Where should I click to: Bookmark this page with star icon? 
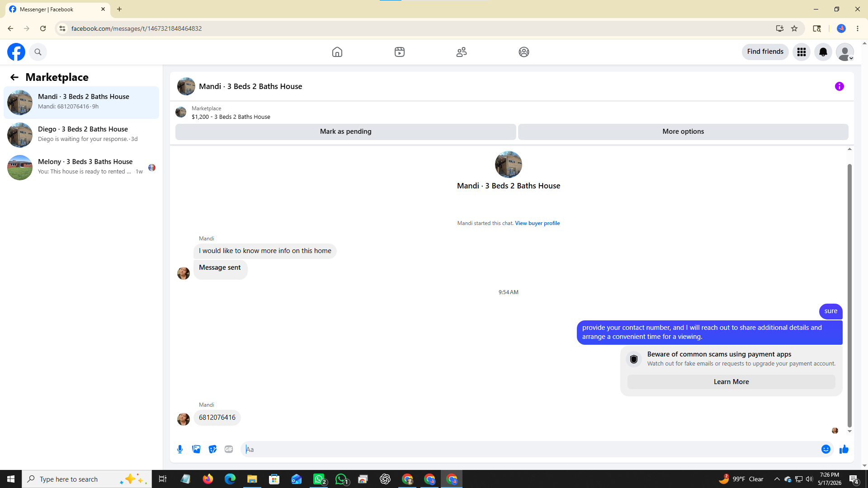tap(794, 28)
